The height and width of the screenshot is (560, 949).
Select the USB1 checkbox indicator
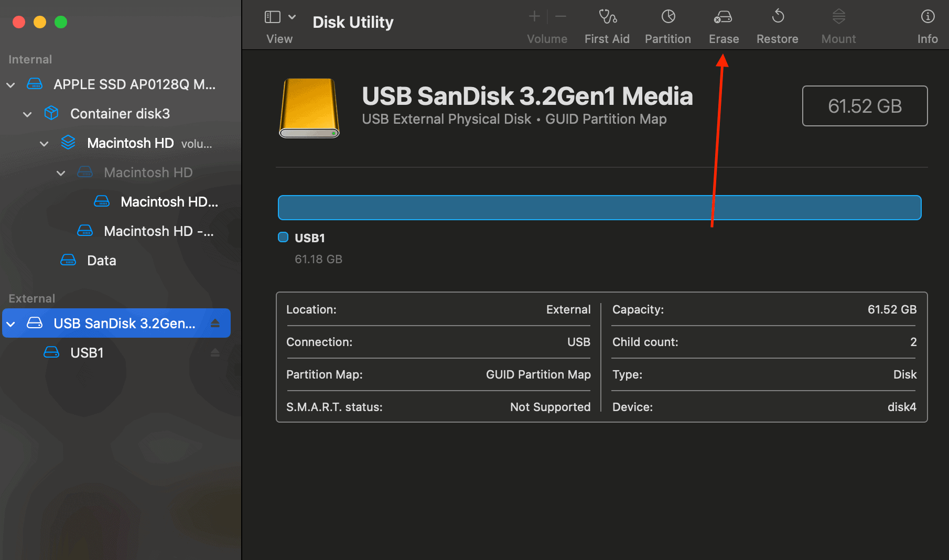point(283,237)
